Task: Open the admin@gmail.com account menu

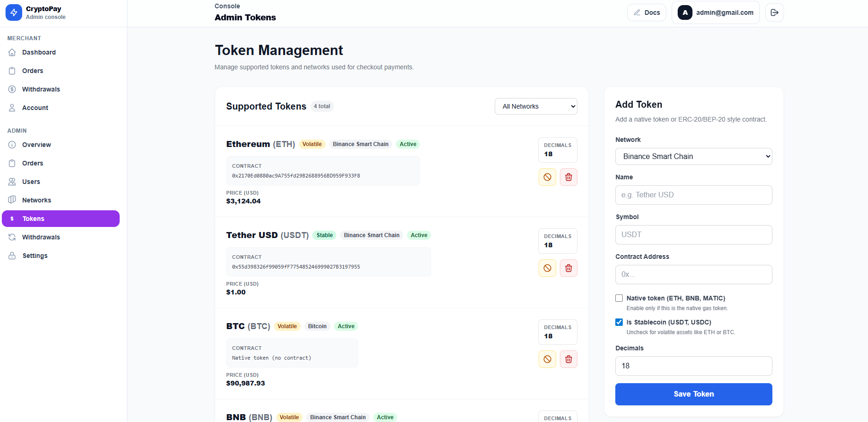Action: click(715, 12)
